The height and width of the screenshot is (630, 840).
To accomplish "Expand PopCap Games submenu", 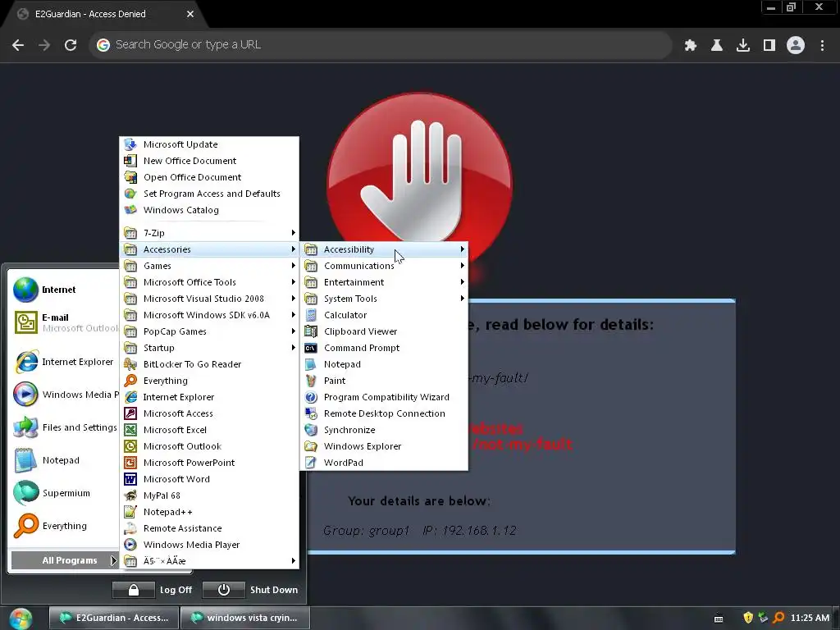I will [209, 331].
